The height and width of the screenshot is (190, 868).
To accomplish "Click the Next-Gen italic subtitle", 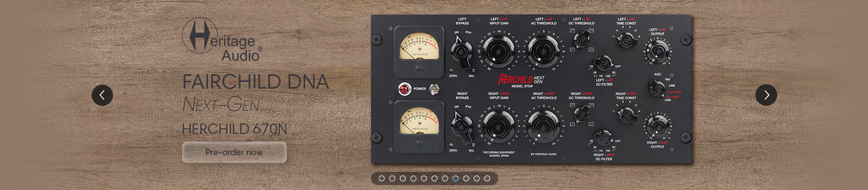I will point(221,104).
